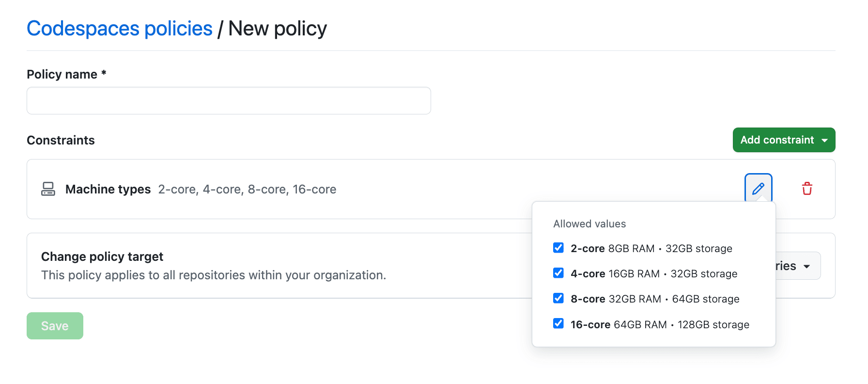Uncheck the 2-core 8GB RAM checkbox
868x384 pixels.
click(x=558, y=248)
